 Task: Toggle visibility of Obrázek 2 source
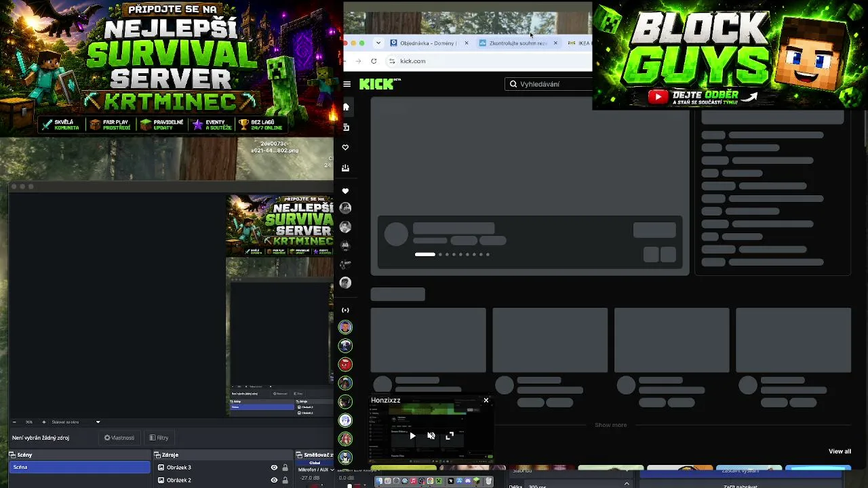click(x=274, y=481)
